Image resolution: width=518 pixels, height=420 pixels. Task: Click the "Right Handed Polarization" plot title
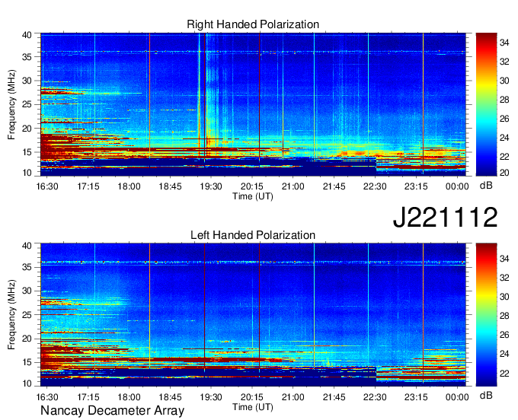click(x=253, y=24)
